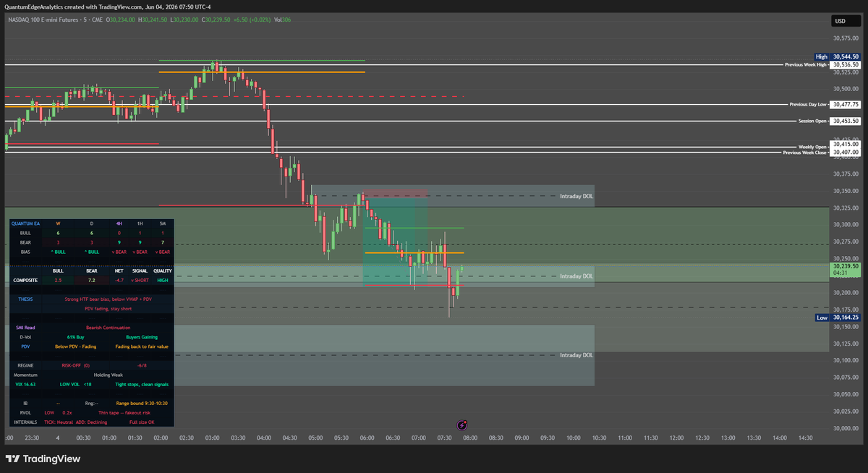This screenshot has height=473, width=868.
Task: Click the composite bull score 2.5
Action: tap(59, 279)
